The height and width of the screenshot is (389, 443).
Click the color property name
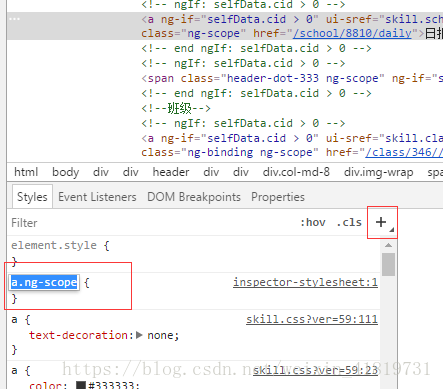click(x=45, y=386)
